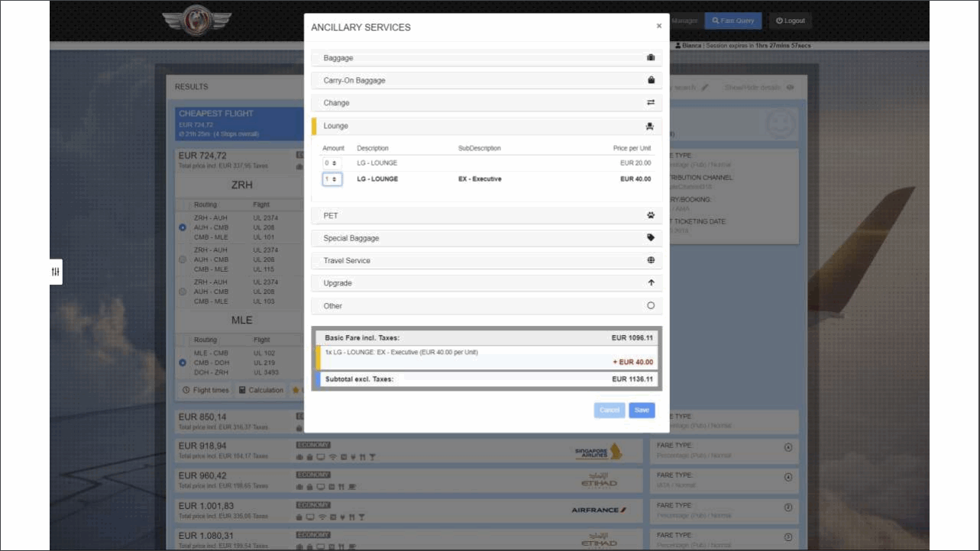Select the MLE - CMB return routing radio button
The image size is (980, 551).
coord(182,362)
